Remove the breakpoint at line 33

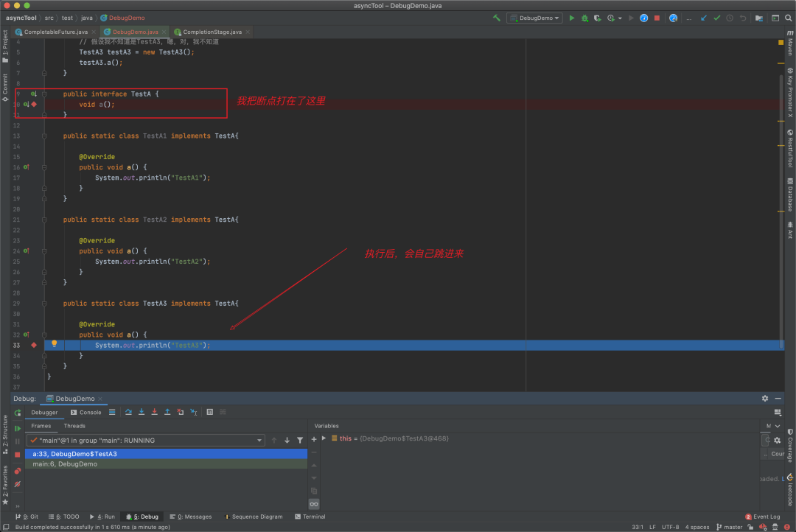click(34, 345)
